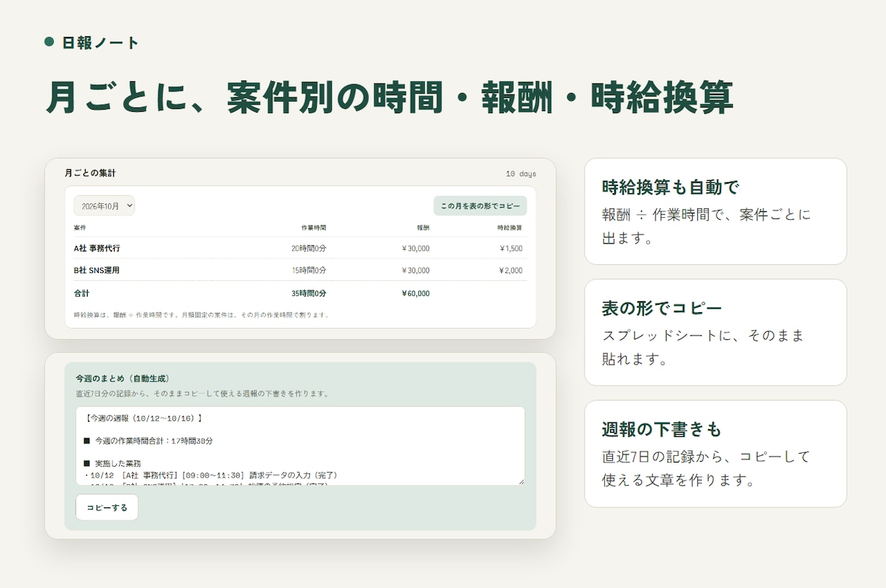The height and width of the screenshot is (588, 886).
Task: Click the 直近7日分の記録から description text
Action: point(203,393)
